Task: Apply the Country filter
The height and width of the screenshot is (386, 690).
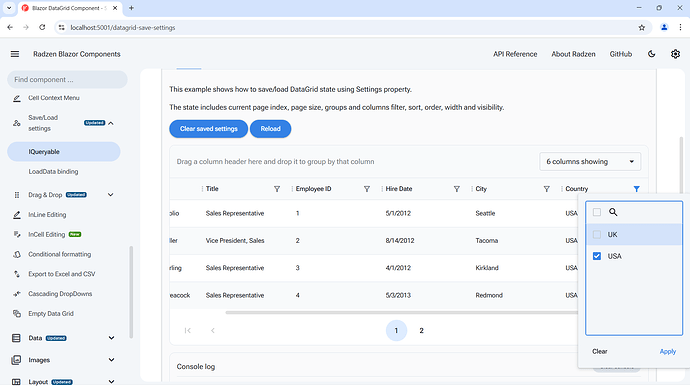Action: click(x=668, y=352)
